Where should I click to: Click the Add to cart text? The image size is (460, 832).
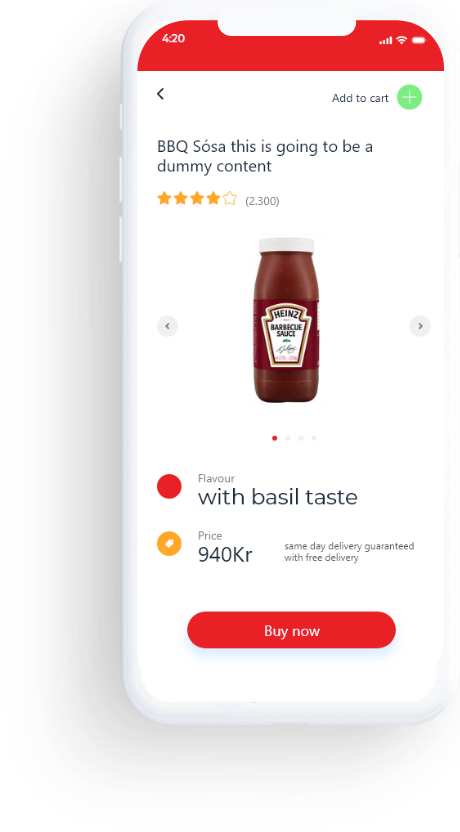pyautogui.click(x=360, y=98)
